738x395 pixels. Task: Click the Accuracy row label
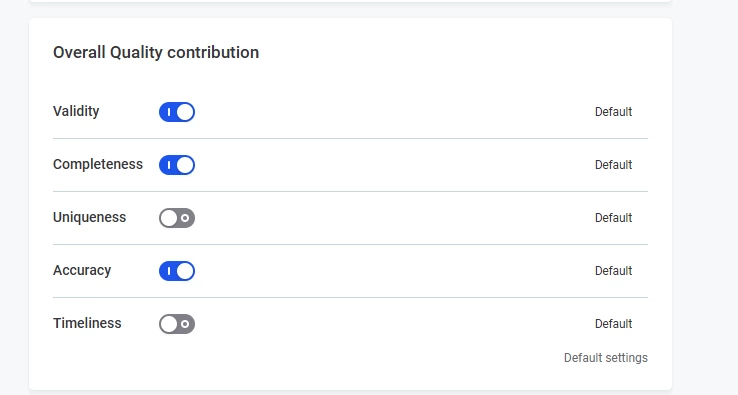click(x=82, y=271)
